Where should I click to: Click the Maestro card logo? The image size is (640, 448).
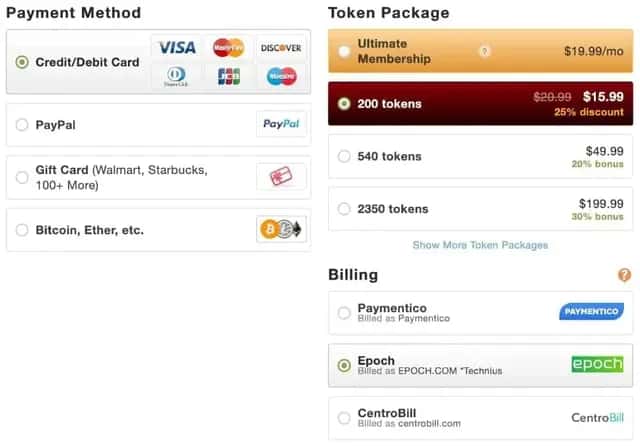tap(281, 76)
